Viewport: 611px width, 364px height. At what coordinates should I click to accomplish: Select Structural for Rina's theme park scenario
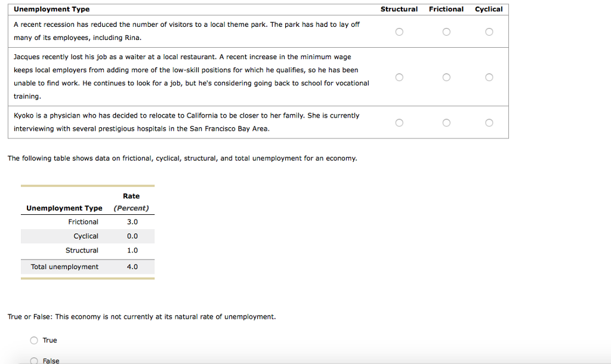(x=399, y=31)
